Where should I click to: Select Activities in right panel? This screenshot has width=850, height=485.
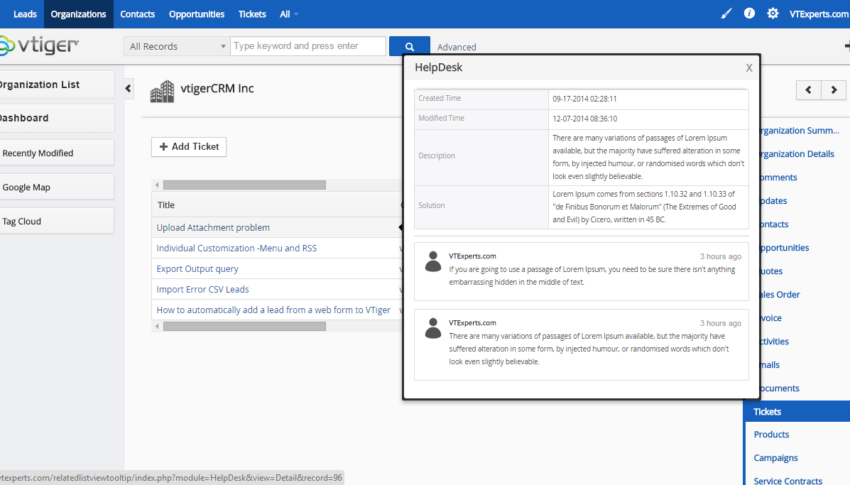(774, 341)
